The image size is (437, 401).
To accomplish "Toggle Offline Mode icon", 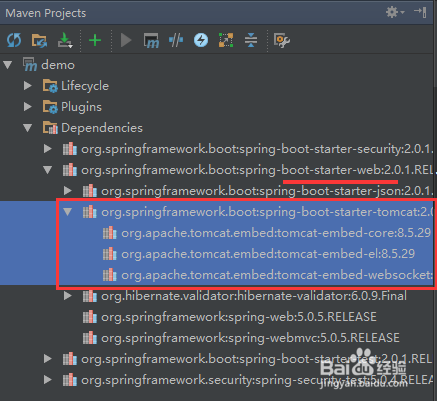I will tap(176, 40).
